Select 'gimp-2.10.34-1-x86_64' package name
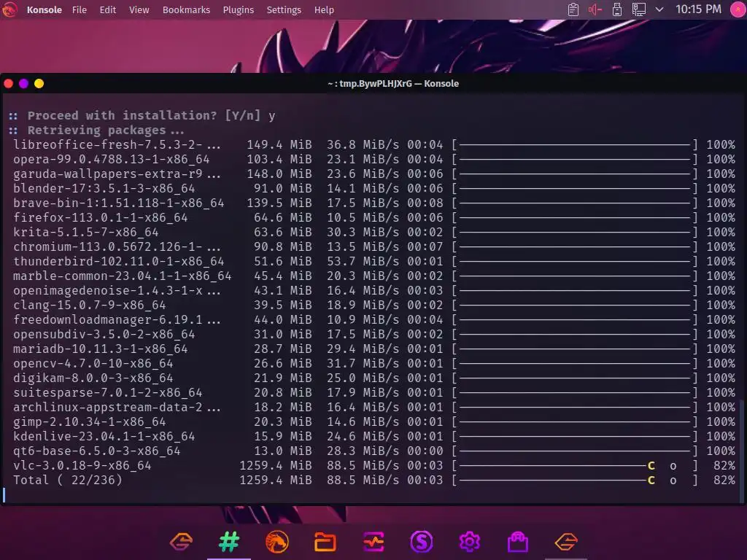 coord(89,422)
